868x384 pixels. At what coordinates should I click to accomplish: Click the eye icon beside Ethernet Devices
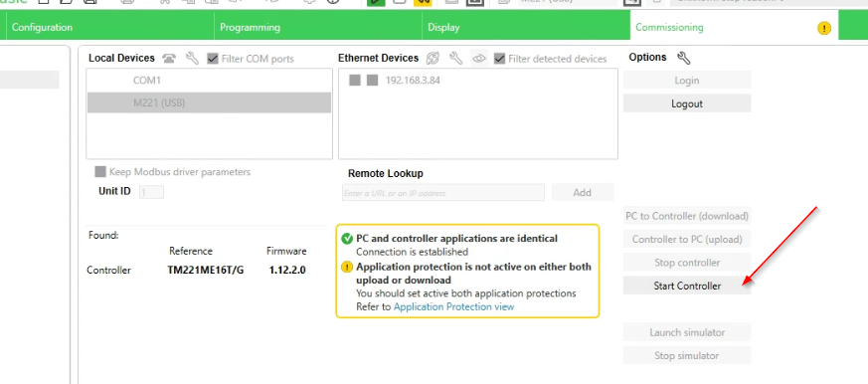coord(479,58)
